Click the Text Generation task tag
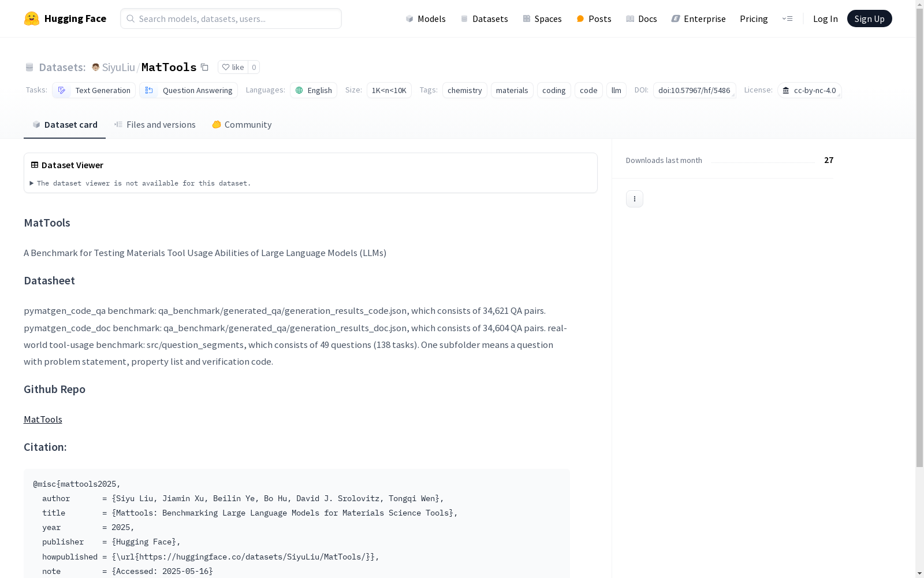The height and width of the screenshot is (578, 924). coord(94,90)
